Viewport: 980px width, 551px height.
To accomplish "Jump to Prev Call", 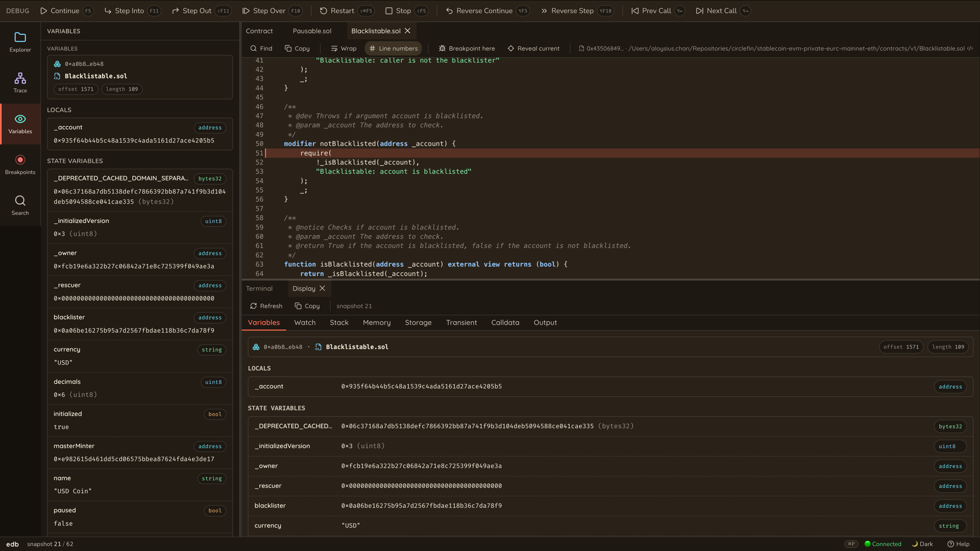I will 658,11.
